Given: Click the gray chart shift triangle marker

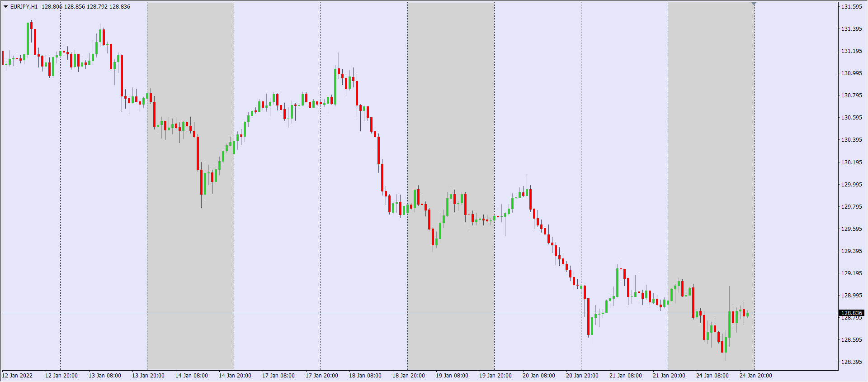Looking at the screenshot, I should point(754,4).
